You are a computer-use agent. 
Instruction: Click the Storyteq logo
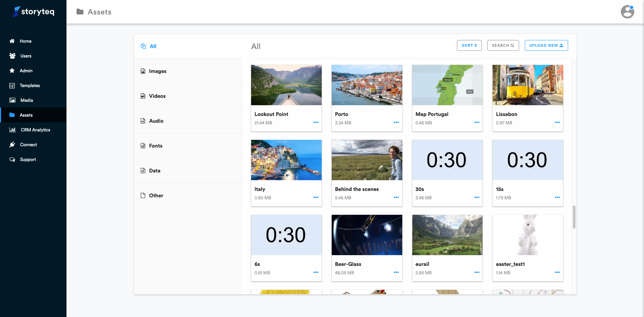pyautogui.click(x=33, y=12)
